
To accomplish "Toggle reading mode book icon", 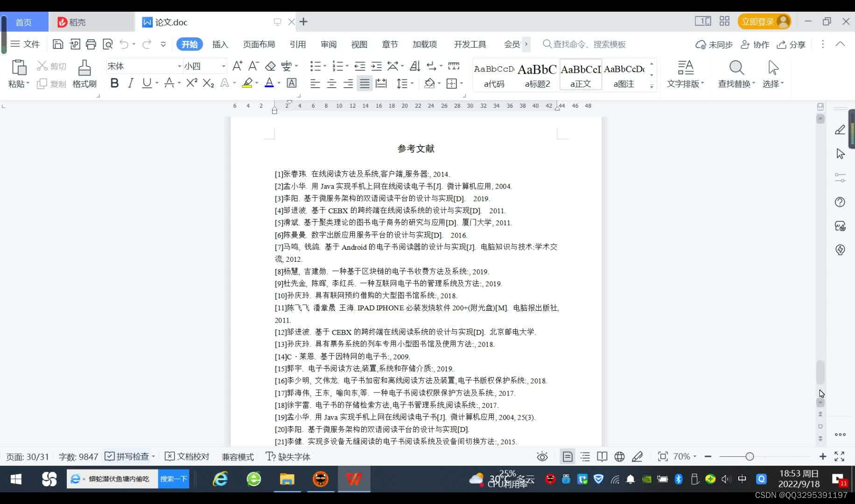I will (x=602, y=456).
